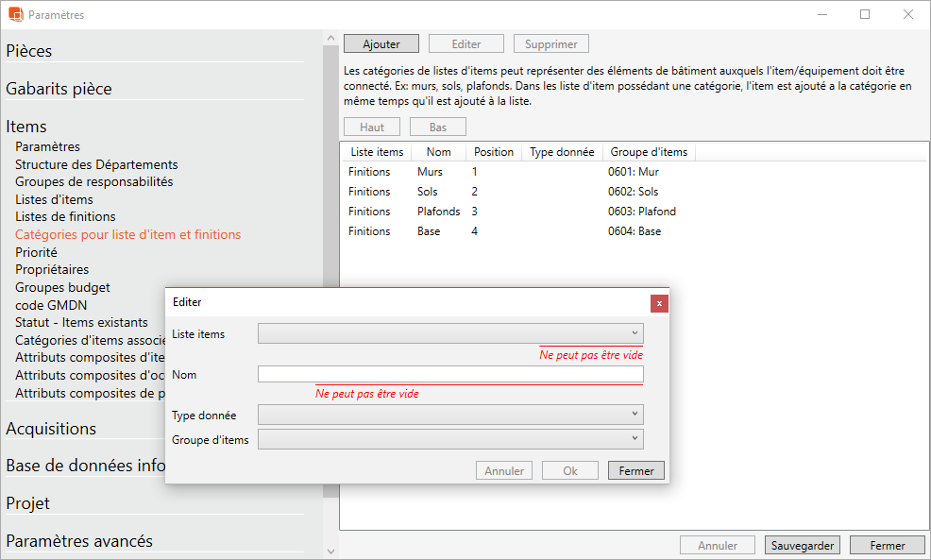Select the Murs row in table
This screenshot has height=560, width=931.
click(x=430, y=172)
